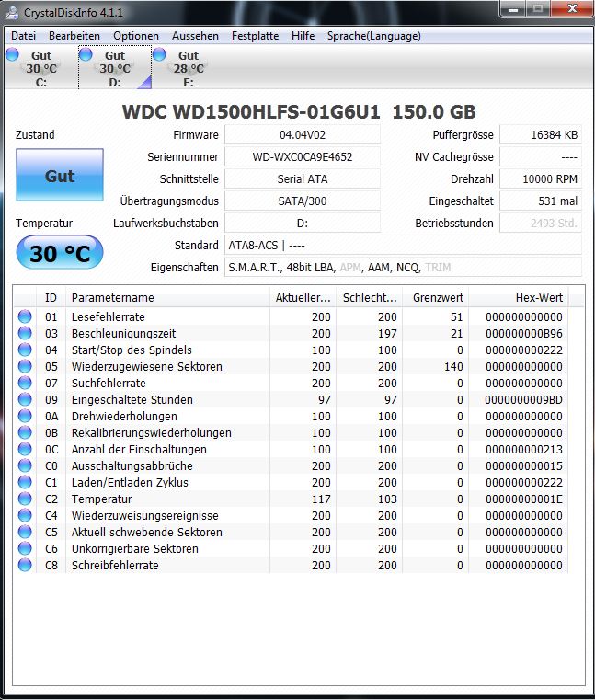Select the Lesefehlerrate parameter name

pos(108,317)
